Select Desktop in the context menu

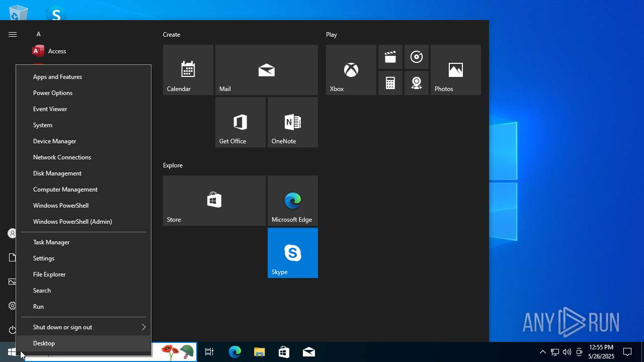pyautogui.click(x=84, y=343)
